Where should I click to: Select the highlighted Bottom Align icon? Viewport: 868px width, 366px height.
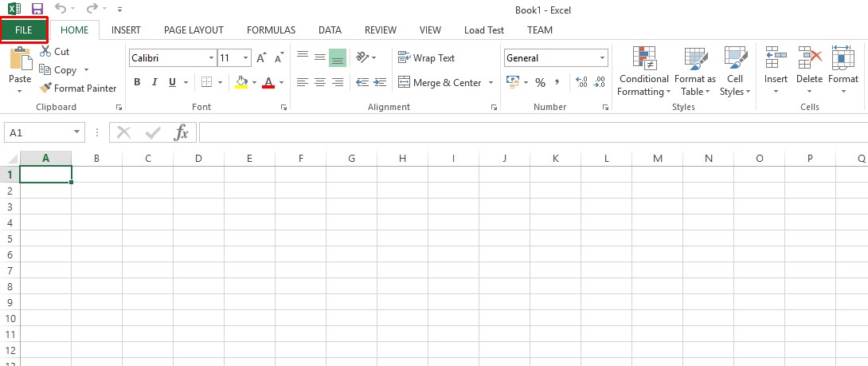tap(338, 57)
